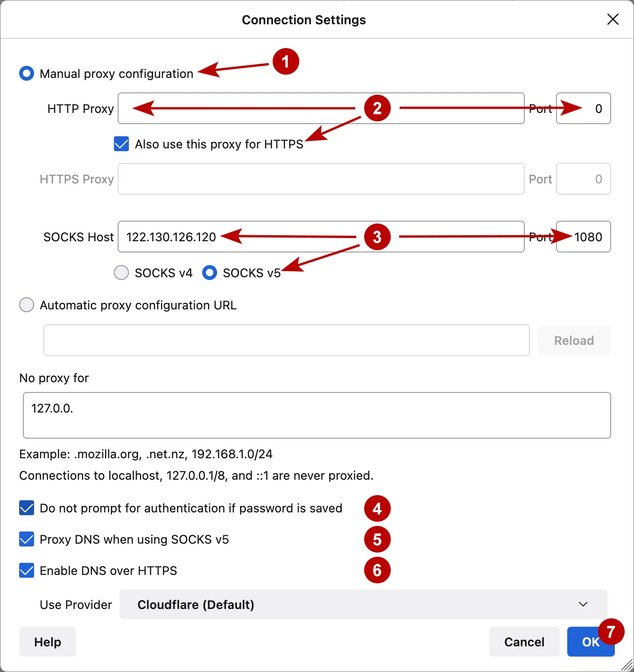Screen dimensions: 634x672
Task: Choose SOCKS v5 protocol
Action: click(210, 273)
